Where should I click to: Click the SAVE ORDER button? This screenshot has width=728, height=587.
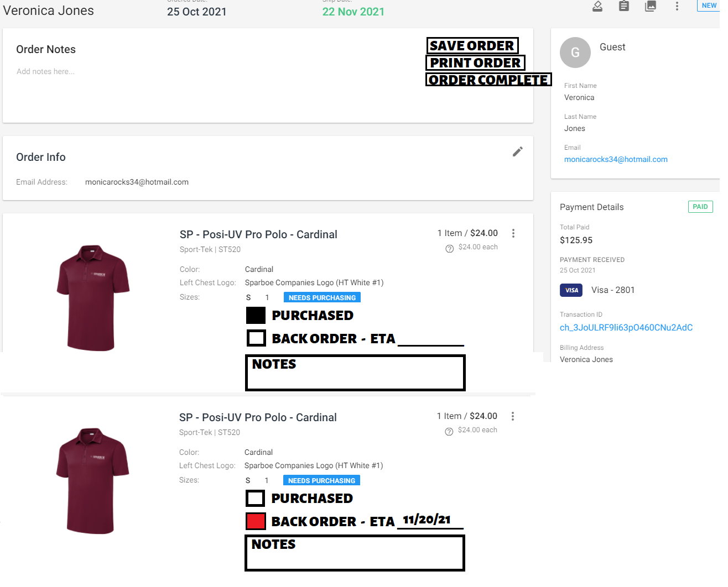(x=472, y=45)
